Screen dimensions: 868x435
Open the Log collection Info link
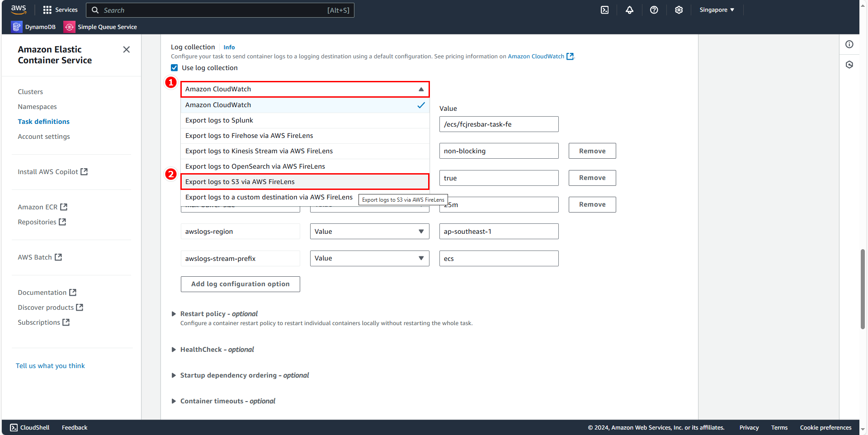pos(229,47)
